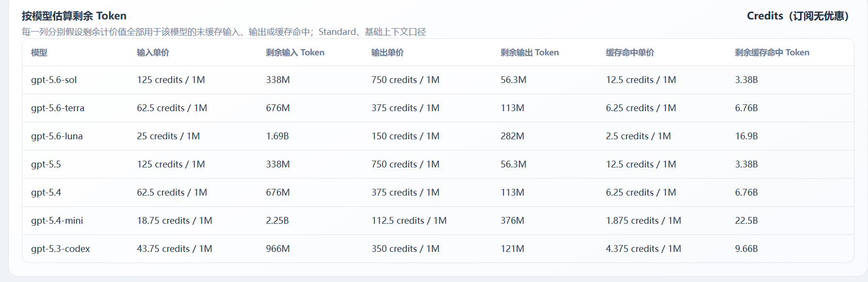The image size is (868, 282).
Task: Click the 剩余缓存命中 Token column header
Action: tap(772, 52)
